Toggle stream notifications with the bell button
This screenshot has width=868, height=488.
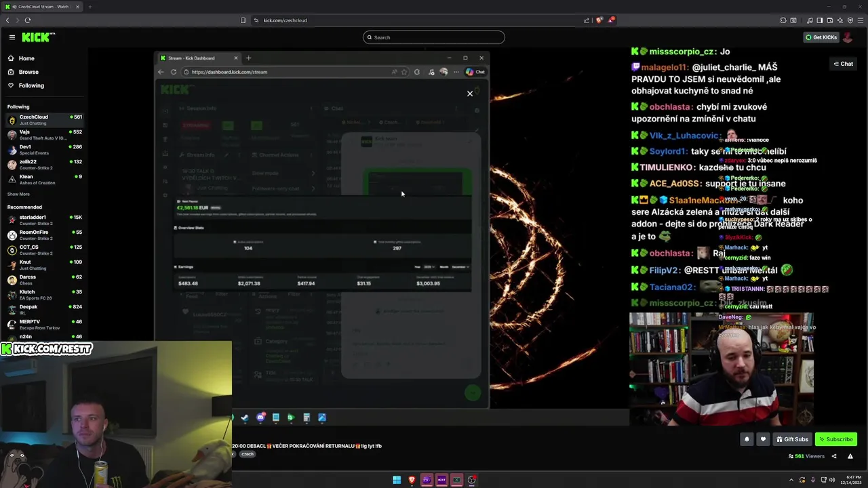747,439
